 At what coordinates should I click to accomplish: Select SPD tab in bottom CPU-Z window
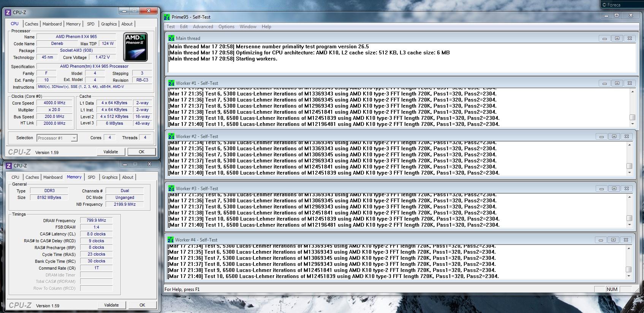coord(92,177)
